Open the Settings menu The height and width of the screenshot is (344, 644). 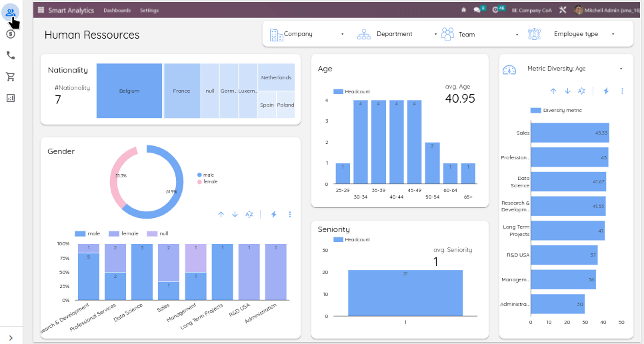point(149,10)
